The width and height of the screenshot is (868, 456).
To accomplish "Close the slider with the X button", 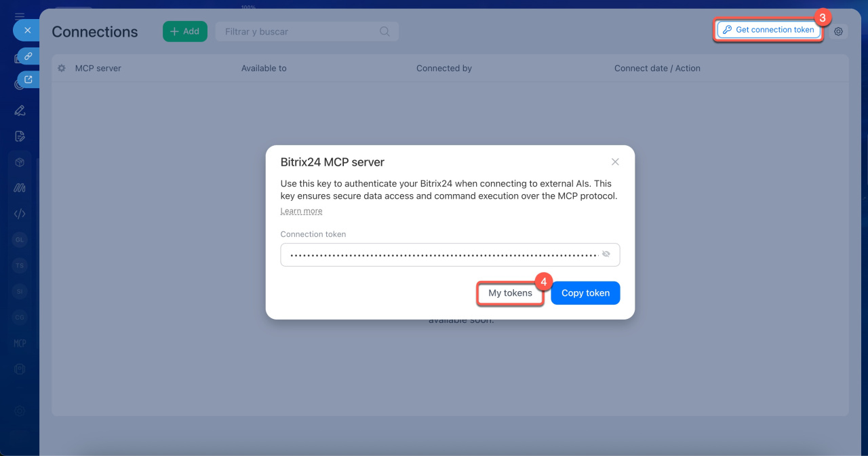I will 27,30.
